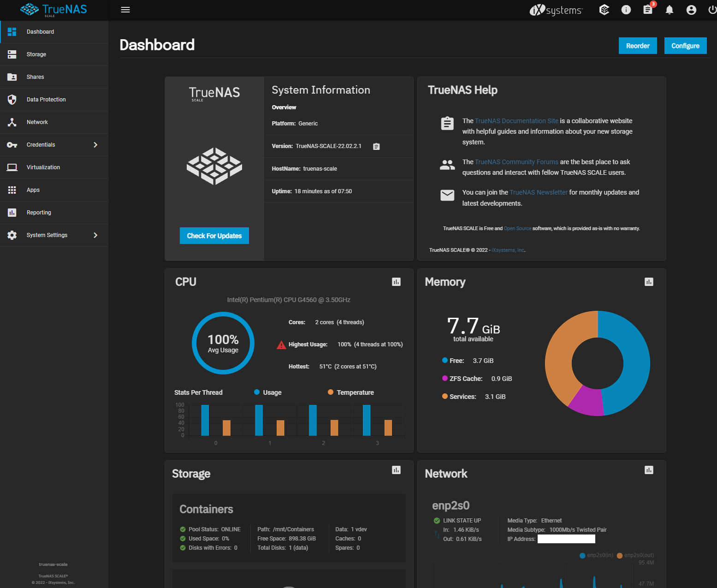The height and width of the screenshot is (588, 717).
Task: Click the power icon in top bar
Action: click(x=712, y=10)
